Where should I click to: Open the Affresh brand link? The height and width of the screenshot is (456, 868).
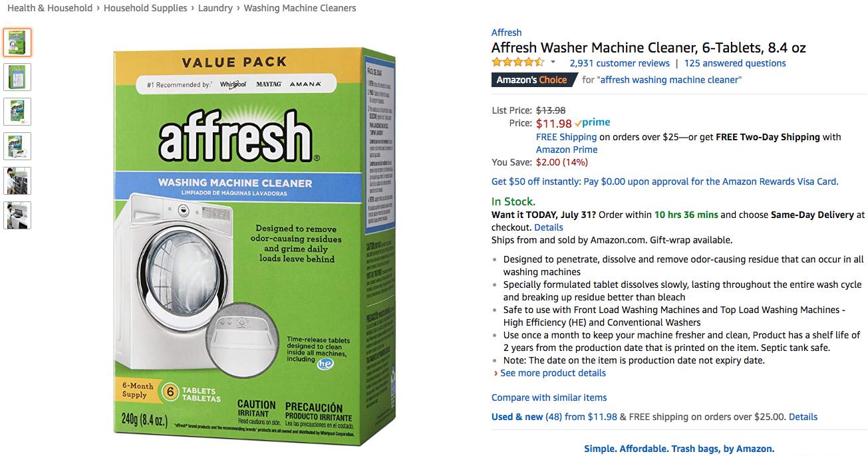tap(506, 33)
